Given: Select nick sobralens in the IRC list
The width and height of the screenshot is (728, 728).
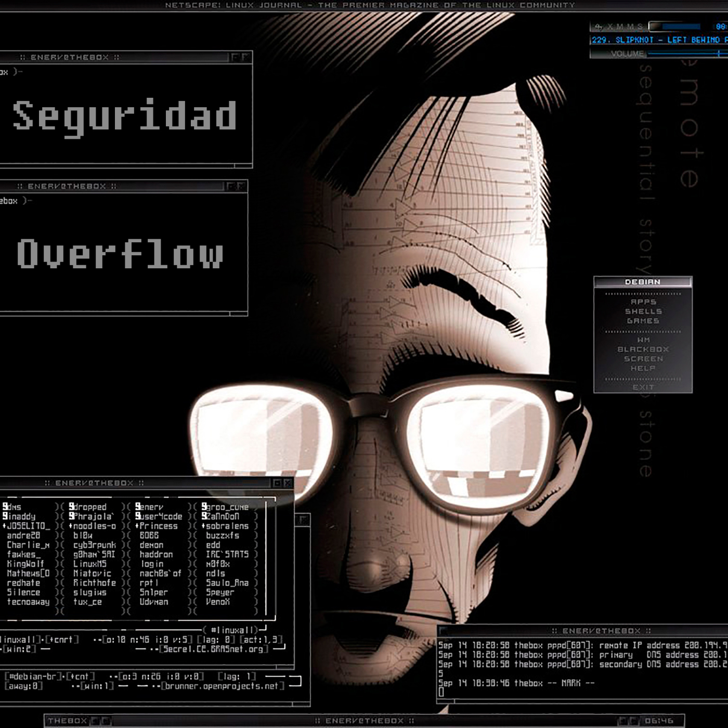Looking at the screenshot, I should pyautogui.click(x=227, y=526).
